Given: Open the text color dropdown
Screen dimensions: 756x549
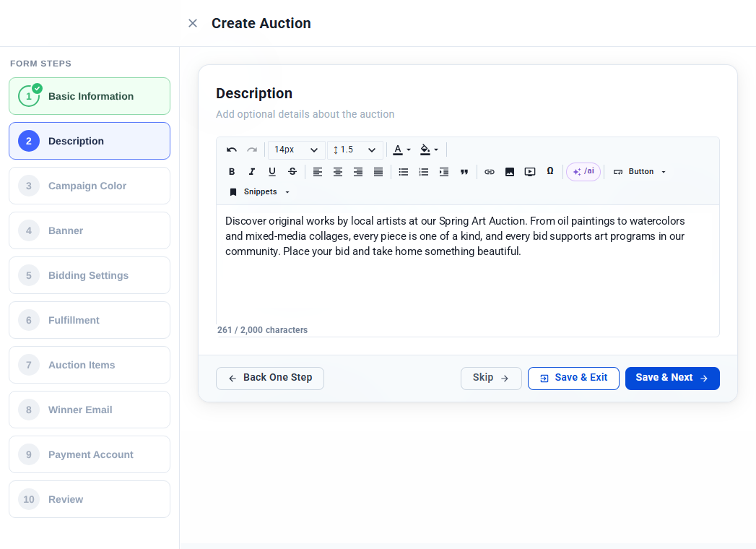Looking at the screenshot, I should point(401,150).
